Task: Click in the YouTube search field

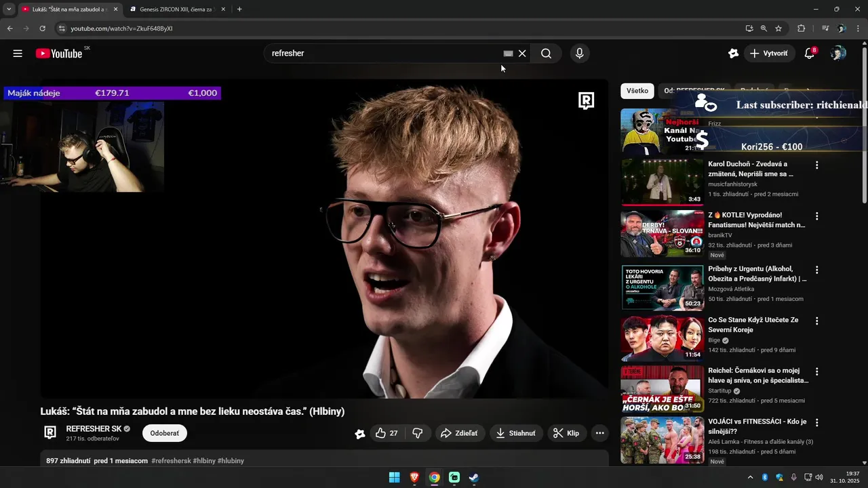Action: coord(383,54)
